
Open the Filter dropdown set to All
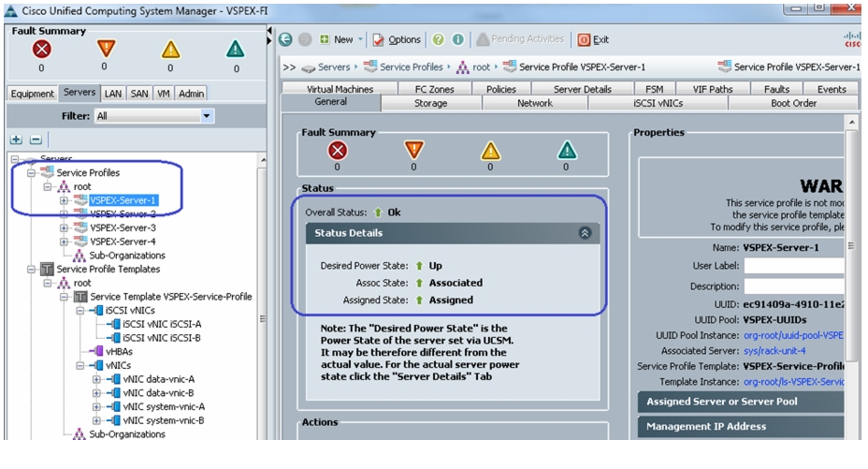(x=155, y=116)
